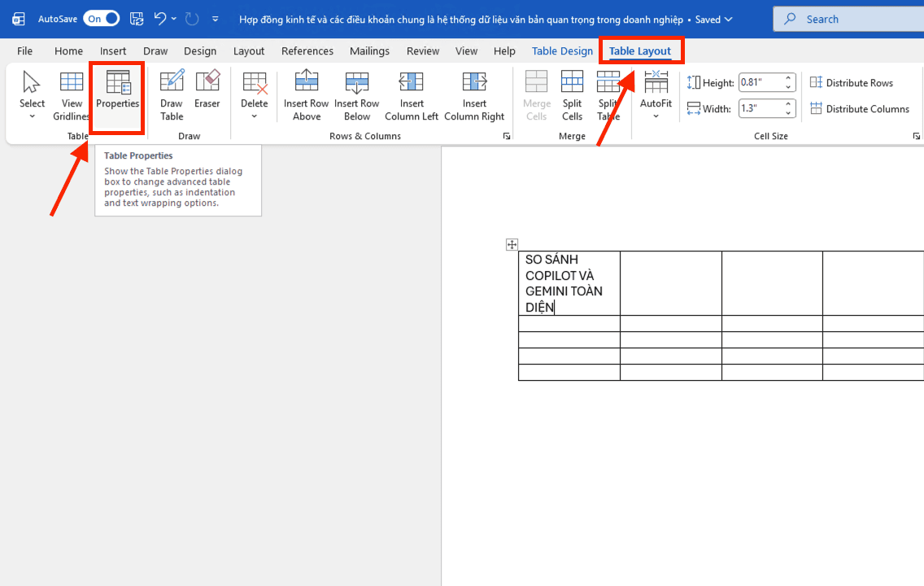Insert Row Above the selection
Image resolution: width=924 pixels, height=586 pixels.
point(307,95)
